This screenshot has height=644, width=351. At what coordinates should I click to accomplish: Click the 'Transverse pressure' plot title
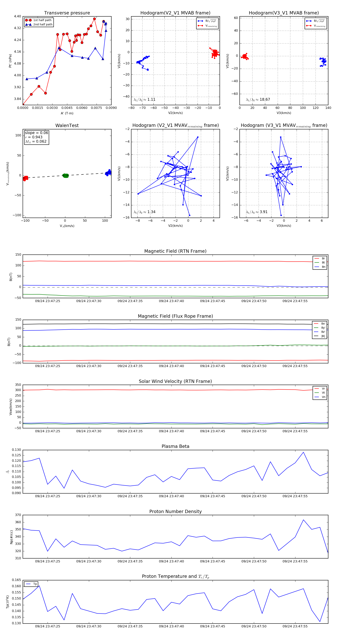pyautogui.click(x=67, y=13)
